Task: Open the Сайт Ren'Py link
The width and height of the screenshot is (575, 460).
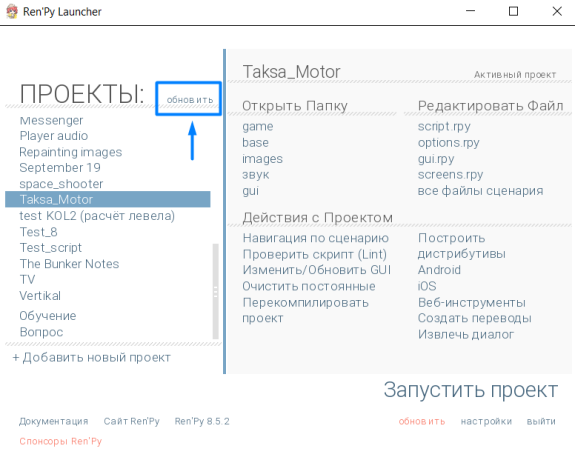Action: (131, 421)
